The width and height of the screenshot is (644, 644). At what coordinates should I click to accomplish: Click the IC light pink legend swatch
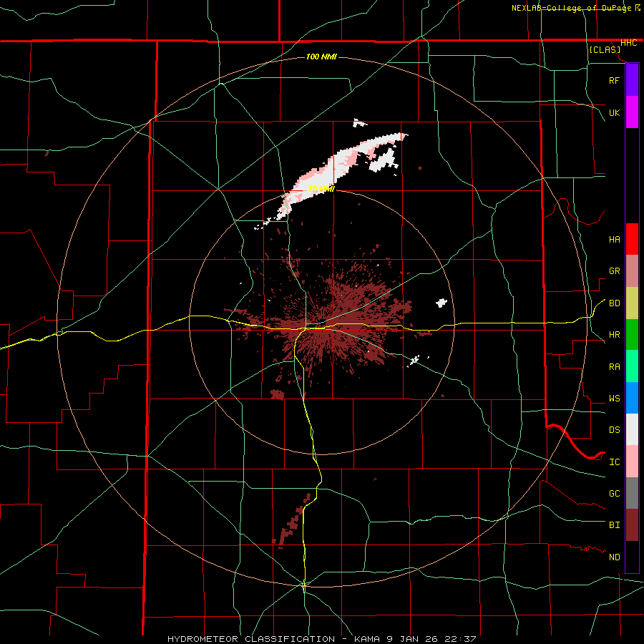point(632,462)
